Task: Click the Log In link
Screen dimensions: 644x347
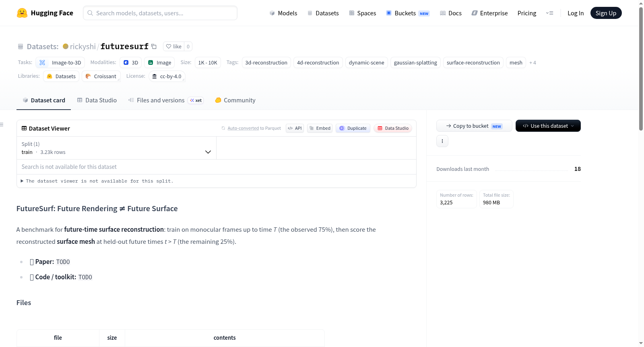Action: (576, 13)
